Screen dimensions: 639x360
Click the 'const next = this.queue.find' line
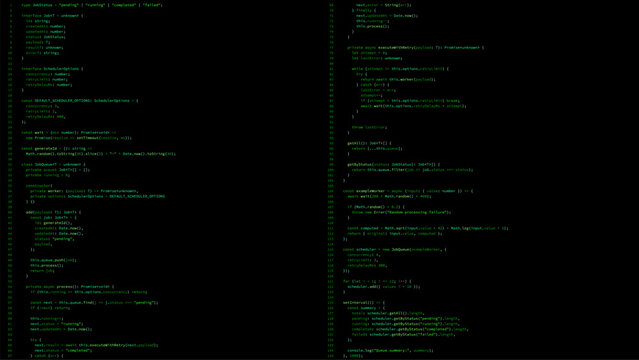[x=94, y=302]
